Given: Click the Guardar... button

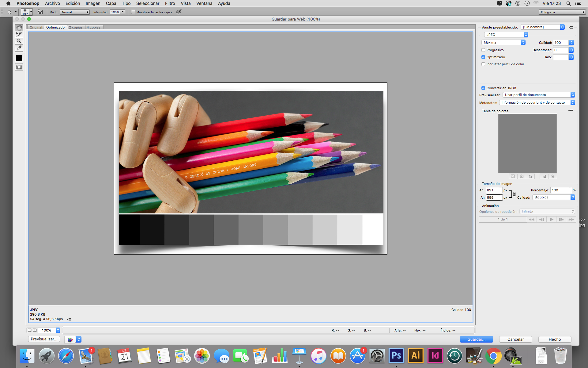Looking at the screenshot, I should (476, 339).
